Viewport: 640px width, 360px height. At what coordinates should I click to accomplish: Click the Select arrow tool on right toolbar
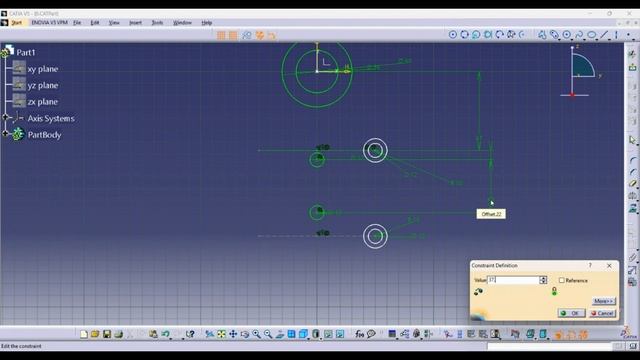tap(632, 140)
